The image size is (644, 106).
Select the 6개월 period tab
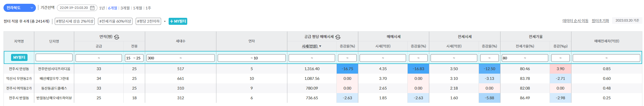click(x=113, y=8)
